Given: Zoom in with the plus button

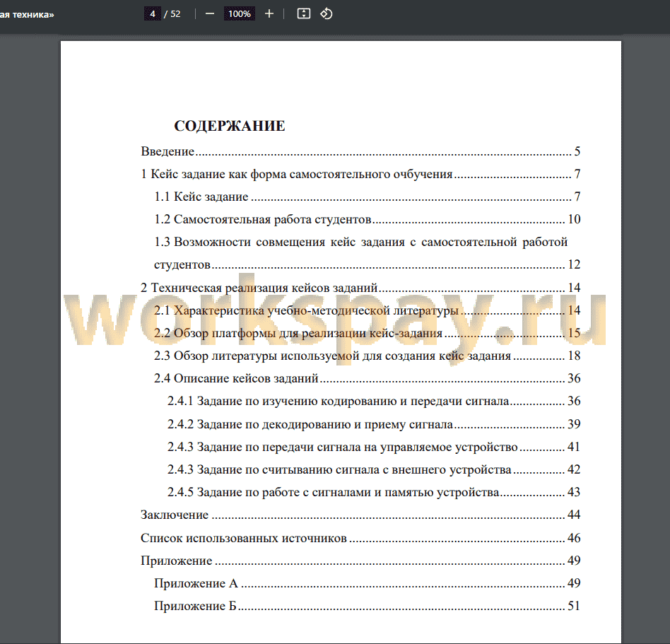Looking at the screenshot, I should point(269,14).
